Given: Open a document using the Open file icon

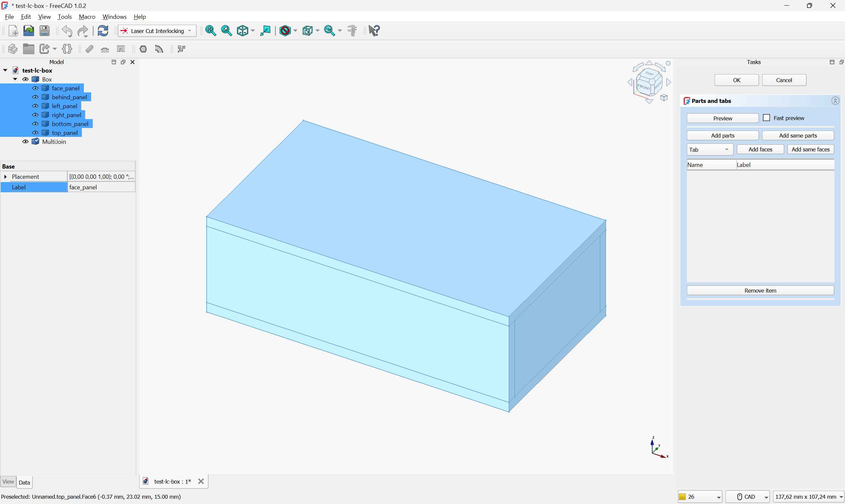Looking at the screenshot, I should [x=28, y=31].
